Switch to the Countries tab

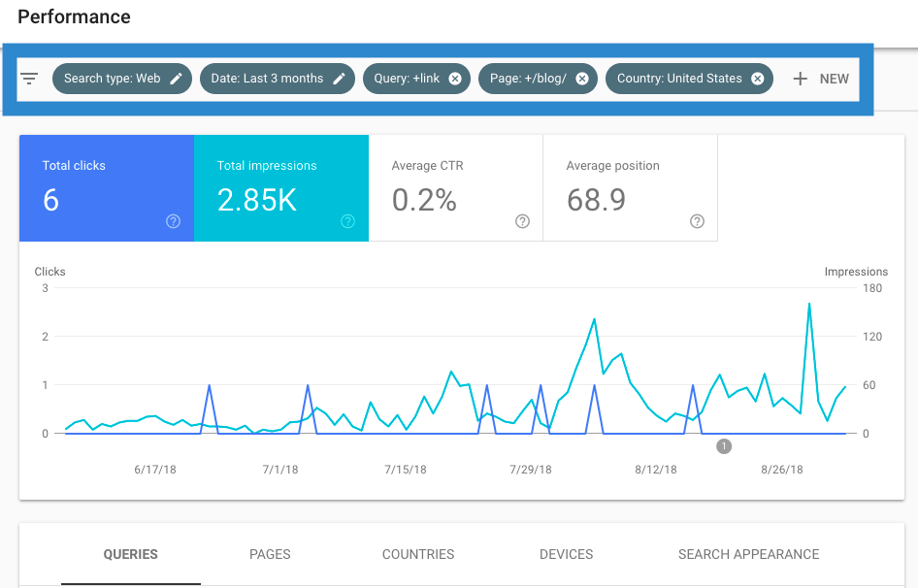point(418,554)
